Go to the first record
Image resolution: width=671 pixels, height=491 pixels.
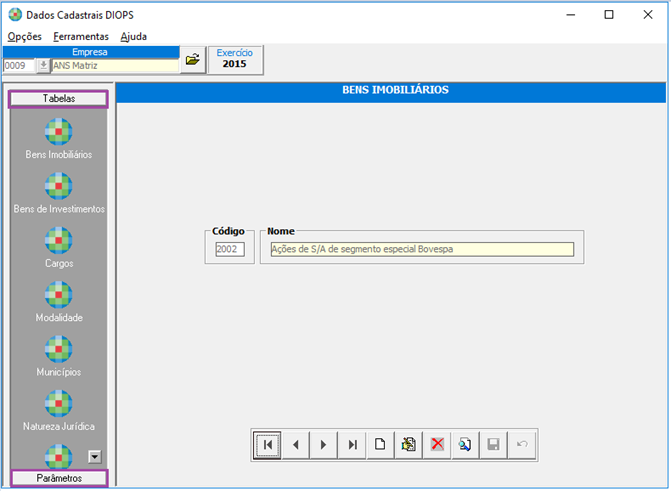[x=267, y=445]
